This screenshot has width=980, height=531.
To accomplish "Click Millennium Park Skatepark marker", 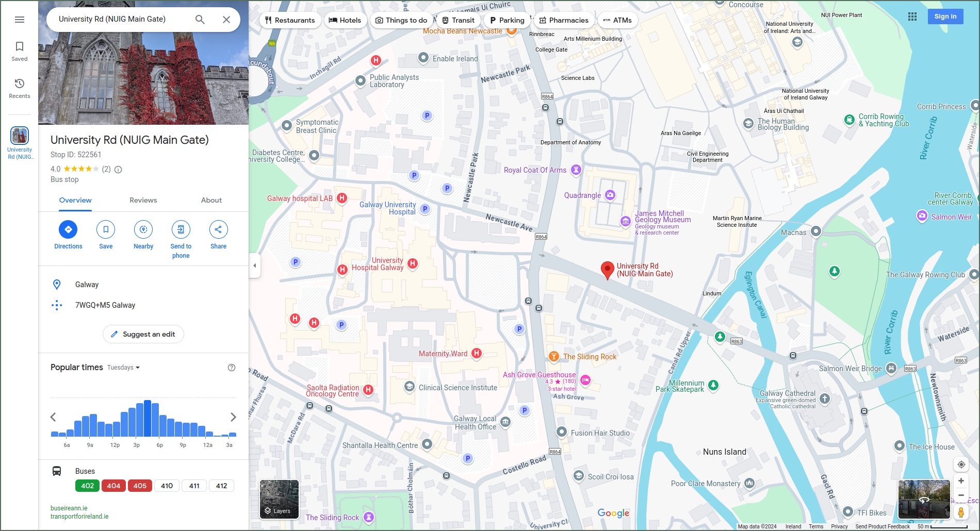I will 713,385.
